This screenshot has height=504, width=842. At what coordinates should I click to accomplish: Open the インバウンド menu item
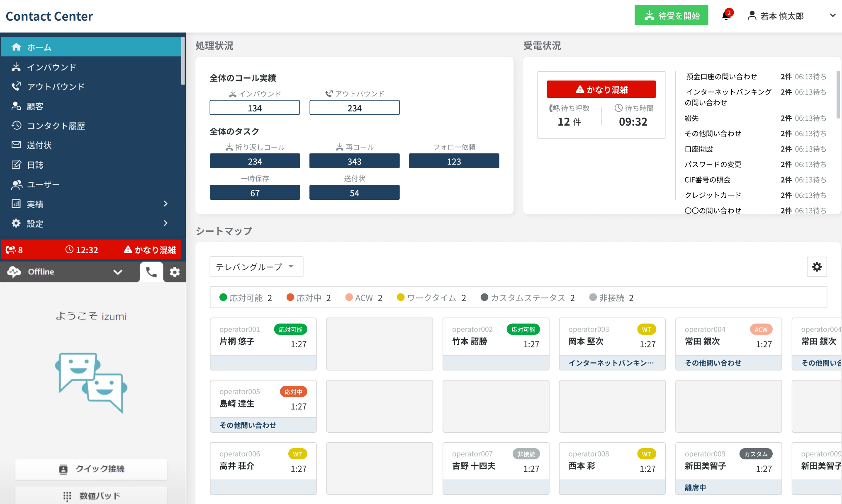(51, 67)
